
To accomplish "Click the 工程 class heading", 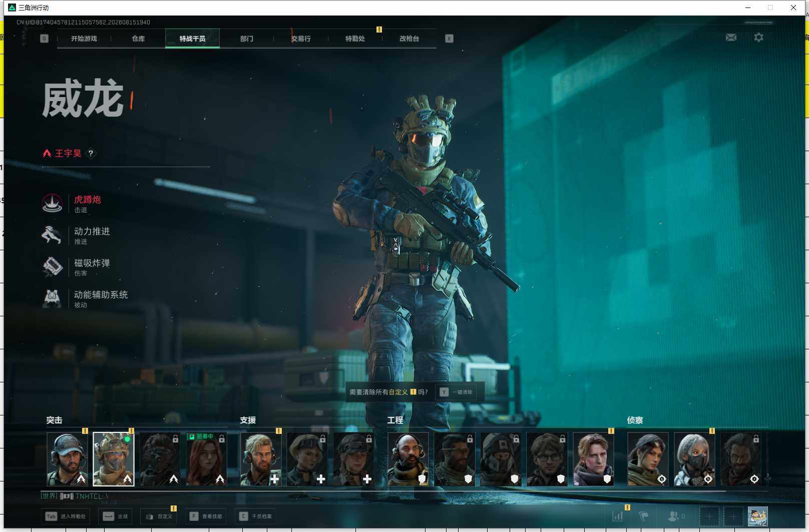I will (x=395, y=420).
